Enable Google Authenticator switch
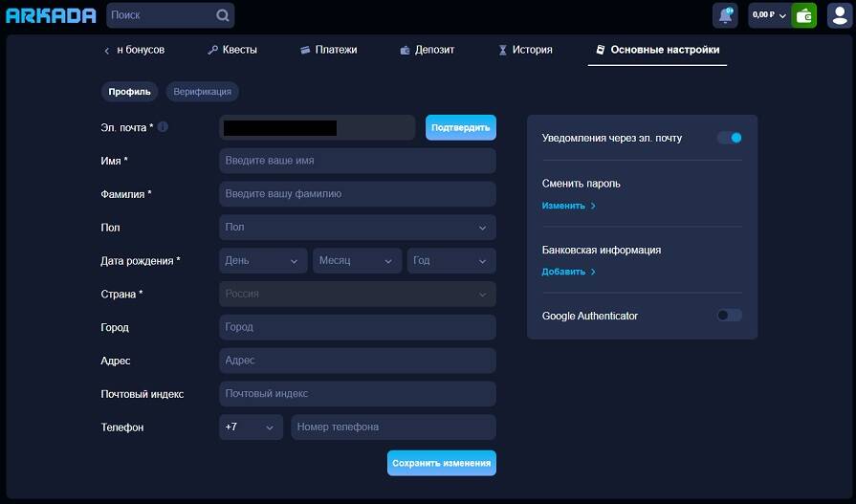 click(730, 315)
